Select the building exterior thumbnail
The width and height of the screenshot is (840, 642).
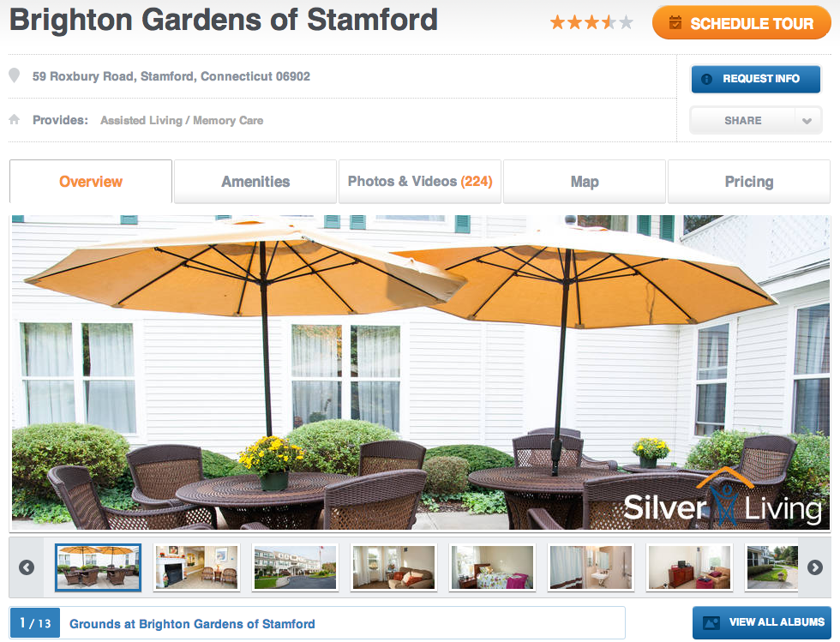(295, 567)
